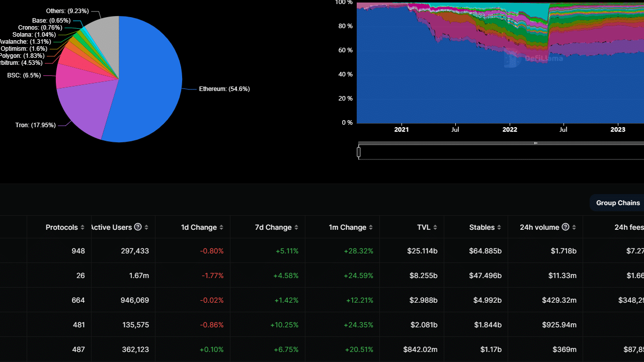Click the +12.21% 1m change value
Image resolution: width=644 pixels, height=362 pixels.
click(x=360, y=300)
